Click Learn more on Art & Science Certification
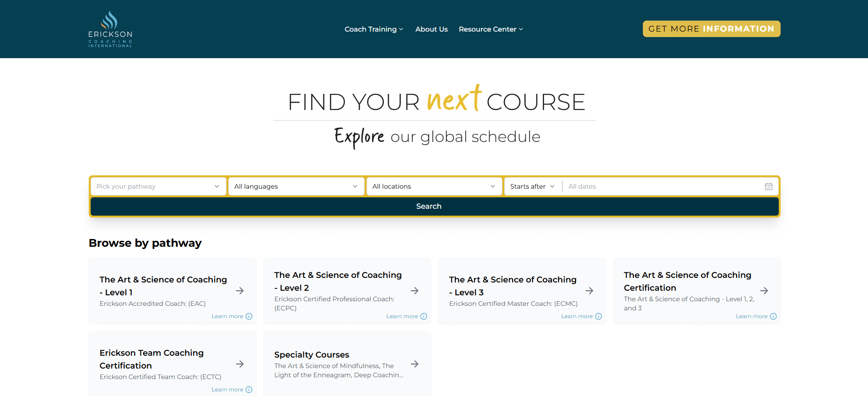The image size is (868, 396). (x=752, y=316)
